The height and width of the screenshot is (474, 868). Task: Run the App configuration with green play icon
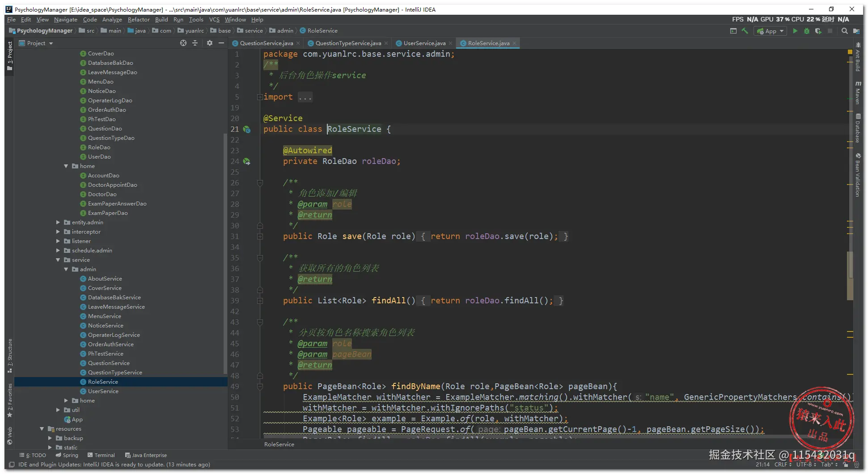coord(795,31)
